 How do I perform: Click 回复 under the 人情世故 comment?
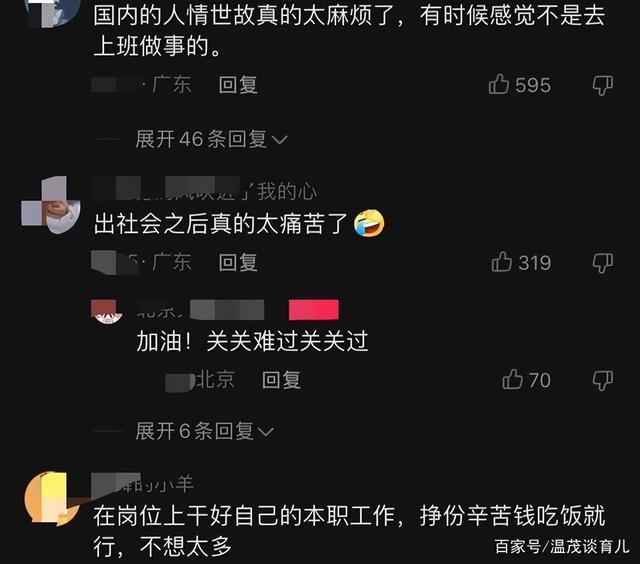coord(238,85)
